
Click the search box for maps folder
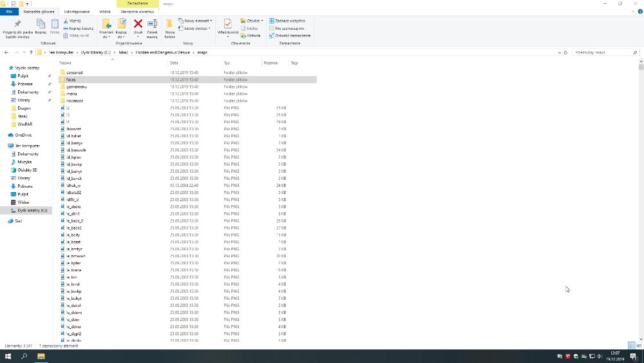pos(602,52)
